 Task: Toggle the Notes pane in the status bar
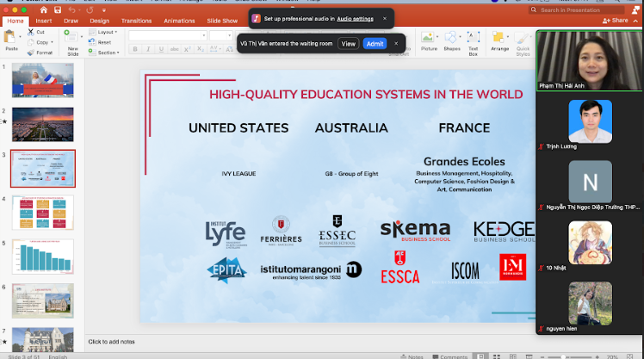[x=412, y=356]
